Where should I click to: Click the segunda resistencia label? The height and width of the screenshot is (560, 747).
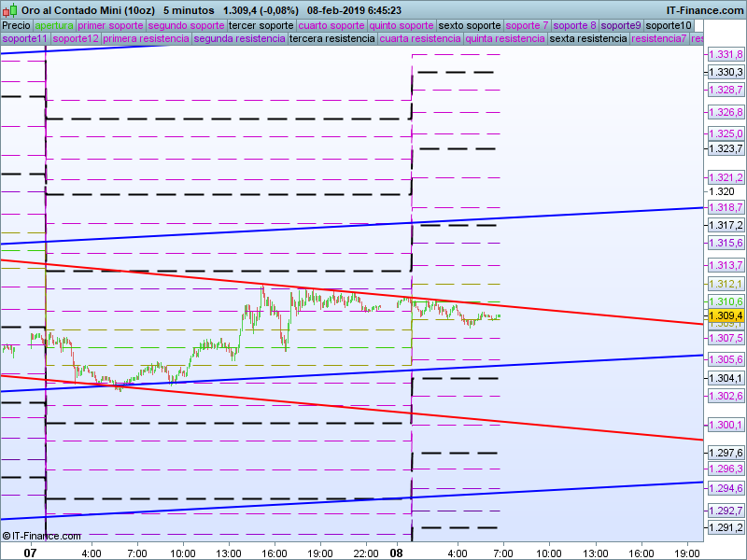pyautogui.click(x=240, y=38)
